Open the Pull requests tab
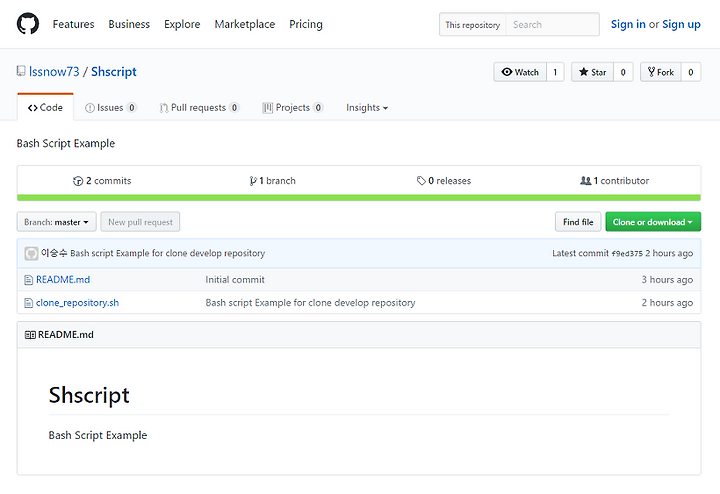Image resolution: width=720 pixels, height=494 pixels. click(199, 107)
